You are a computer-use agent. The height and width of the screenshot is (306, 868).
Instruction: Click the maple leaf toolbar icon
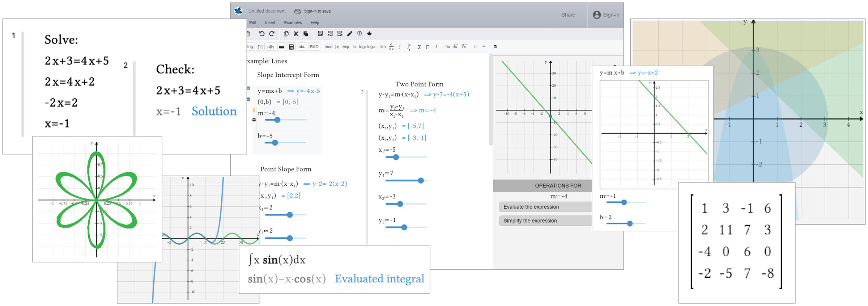(369, 34)
